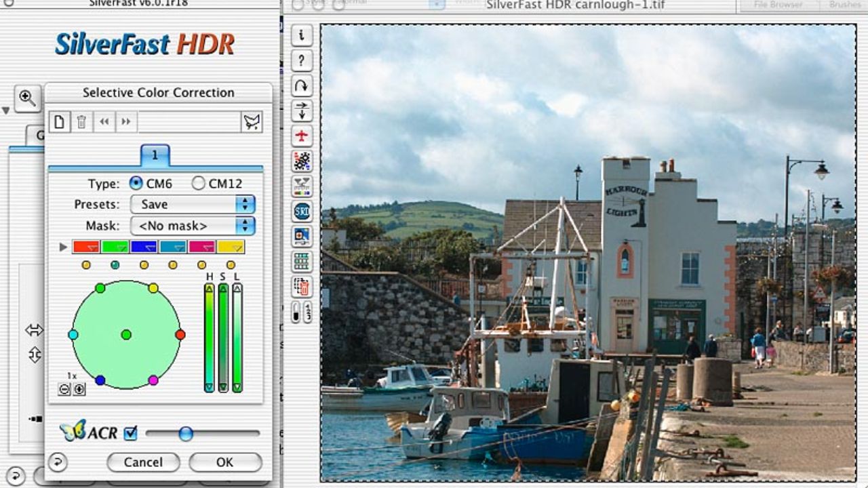Click the Cancel button
Image resolution: width=868 pixels, height=488 pixels.
[143, 462]
